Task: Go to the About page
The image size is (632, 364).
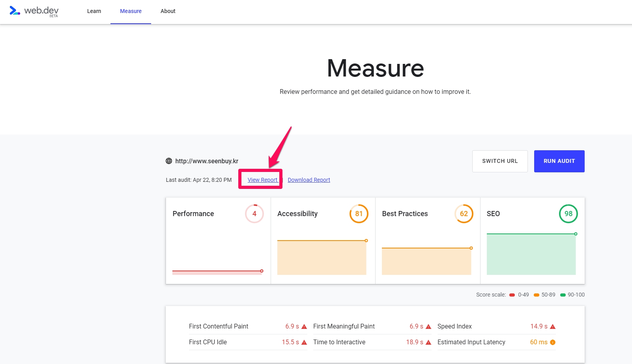Action: coord(168,11)
